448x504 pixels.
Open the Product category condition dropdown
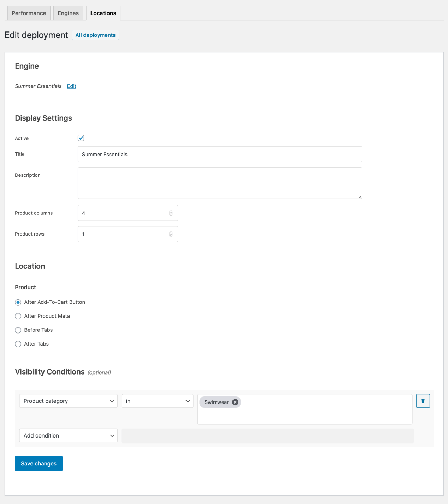pos(68,401)
